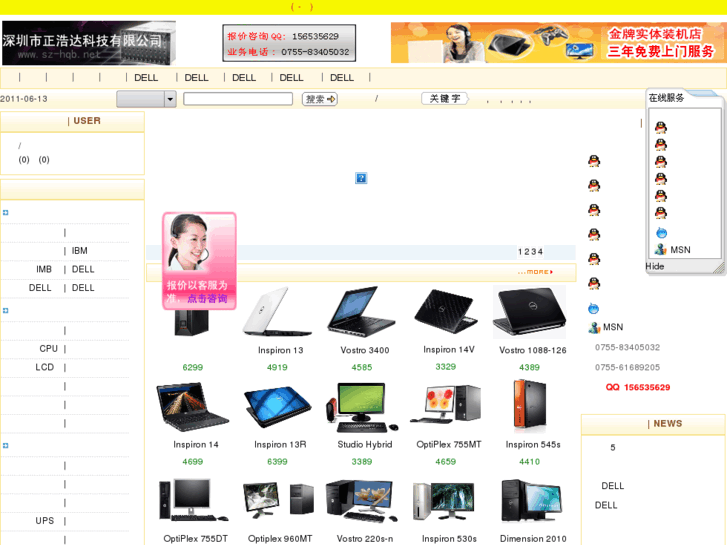The width and height of the screenshot is (727, 545).
Task: Open the OptiPlex 755MT desktop image
Action: [x=446, y=404]
